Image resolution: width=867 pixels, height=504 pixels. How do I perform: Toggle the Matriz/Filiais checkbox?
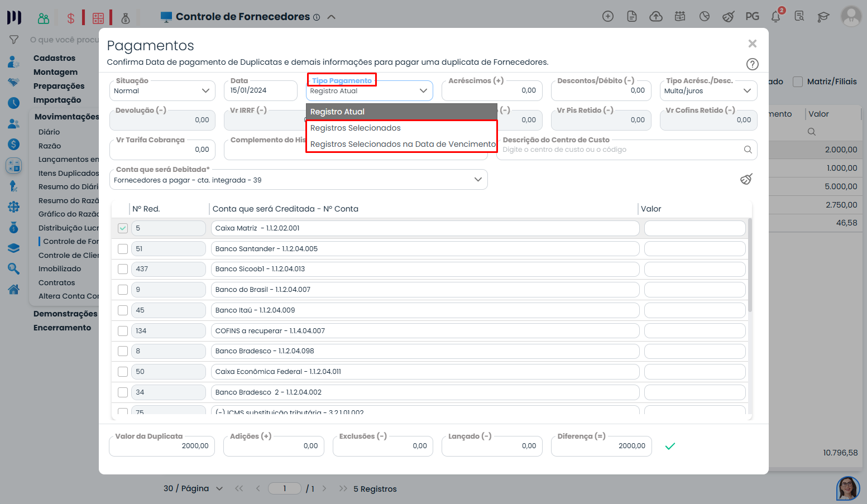[798, 81]
